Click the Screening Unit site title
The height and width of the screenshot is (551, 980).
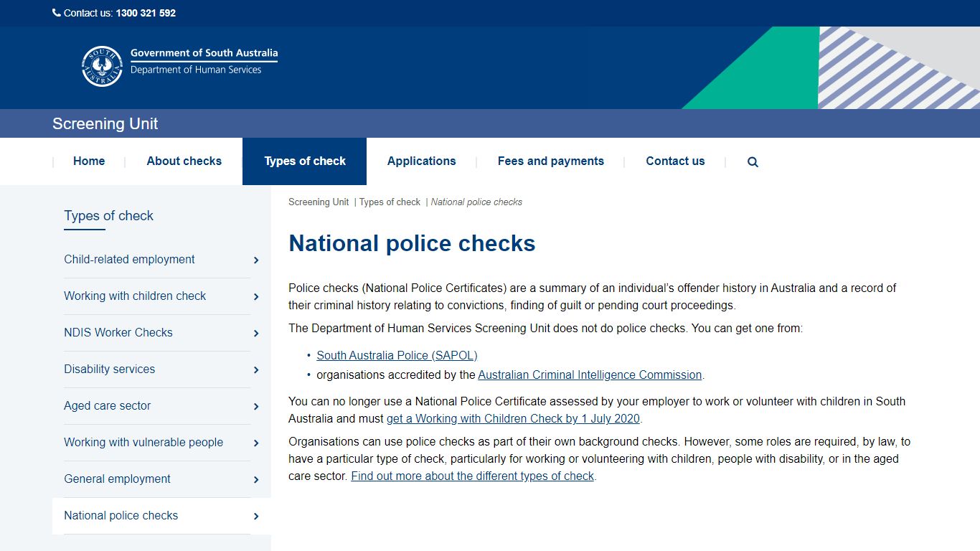pos(105,123)
